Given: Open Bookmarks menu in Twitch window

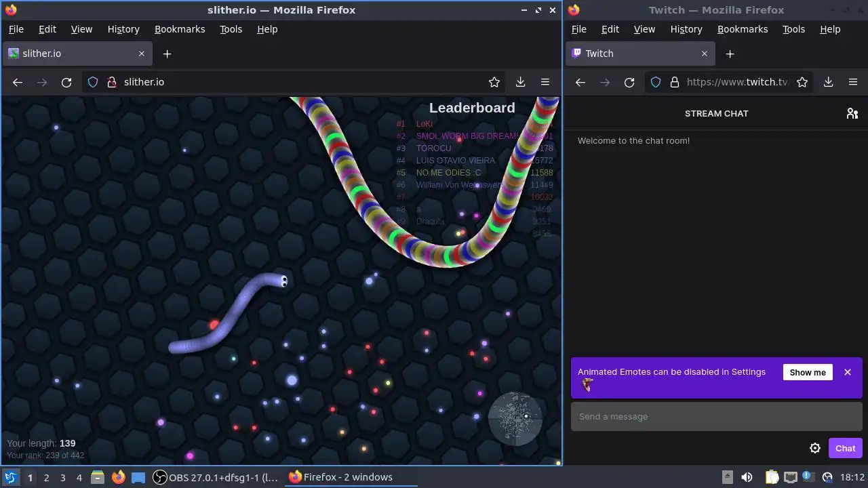Looking at the screenshot, I should point(743,29).
